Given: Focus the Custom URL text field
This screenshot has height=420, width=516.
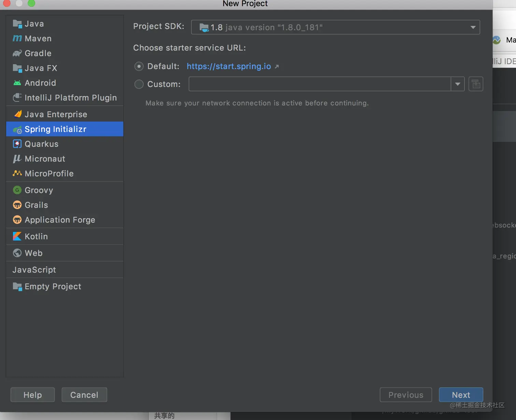Looking at the screenshot, I should 319,84.
